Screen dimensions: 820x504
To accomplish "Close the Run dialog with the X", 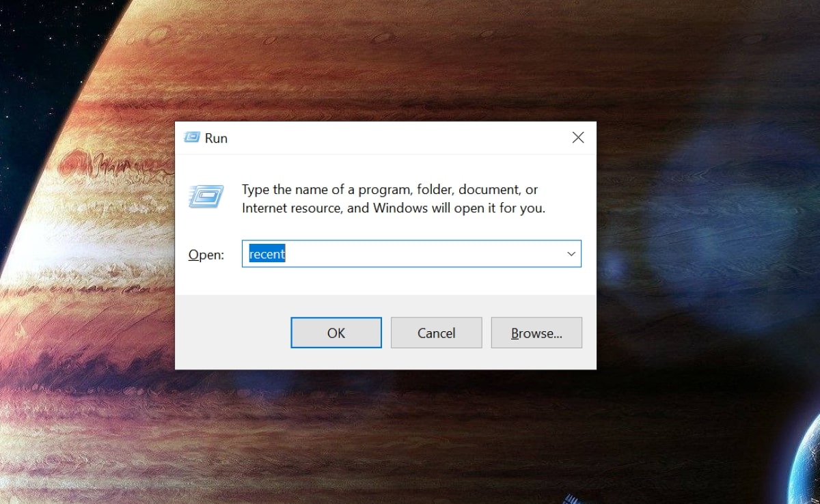I will click(578, 138).
